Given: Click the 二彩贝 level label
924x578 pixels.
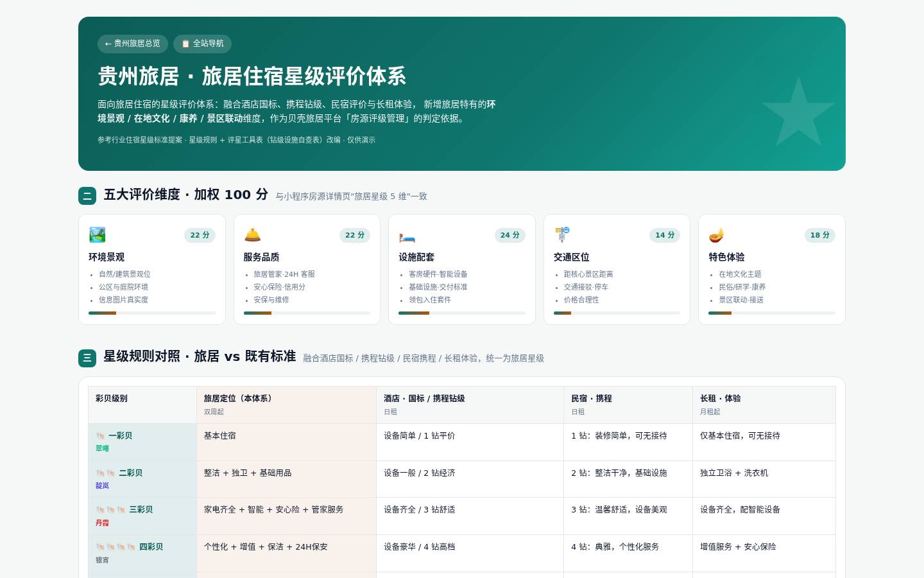Looking at the screenshot, I should (x=130, y=473).
